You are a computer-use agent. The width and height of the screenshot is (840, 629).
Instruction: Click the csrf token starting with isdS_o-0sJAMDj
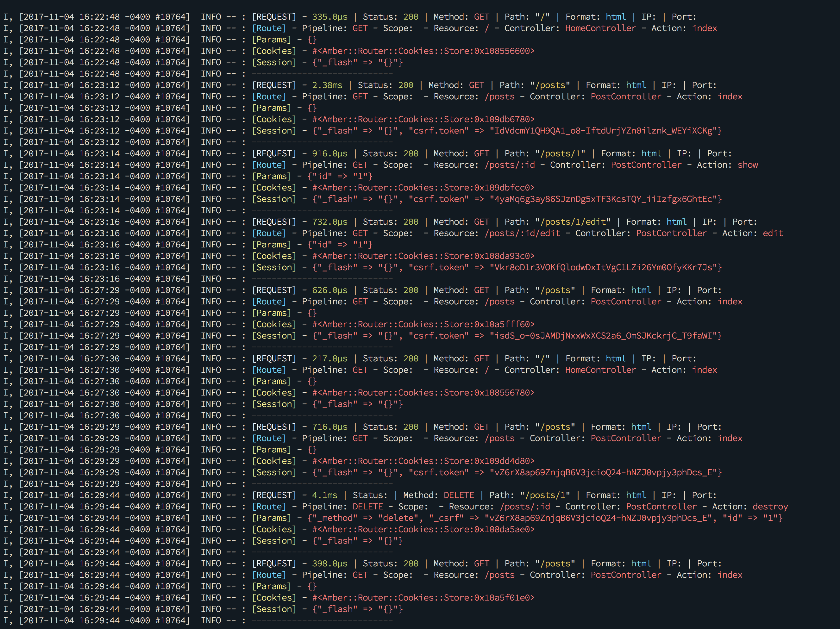pos(603,336)
